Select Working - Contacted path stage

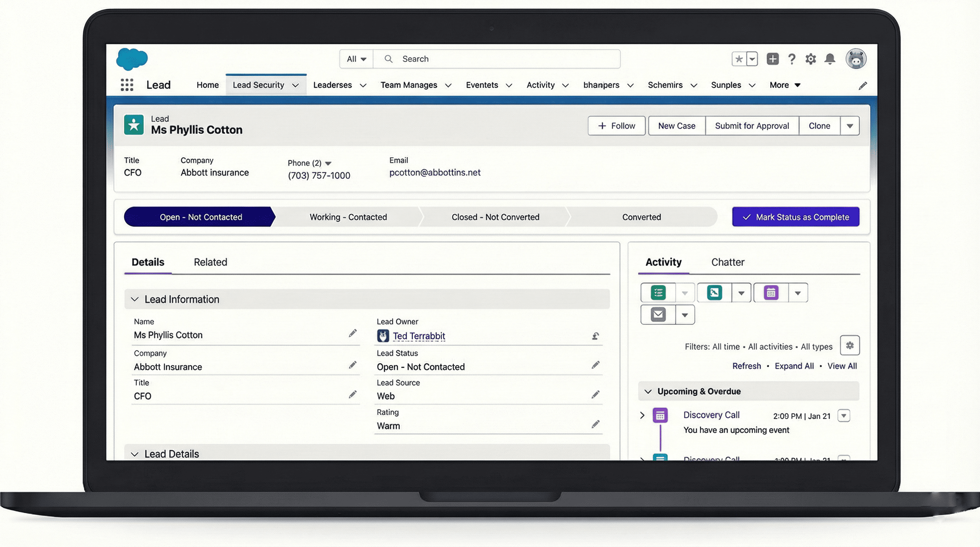click(x=348, y=217)
